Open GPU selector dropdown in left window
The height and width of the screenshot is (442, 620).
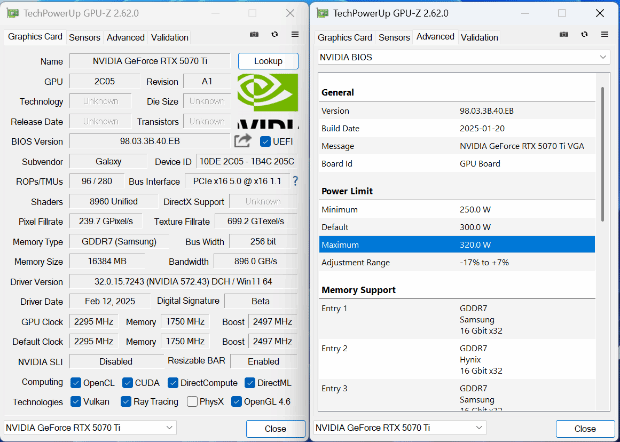90,428
